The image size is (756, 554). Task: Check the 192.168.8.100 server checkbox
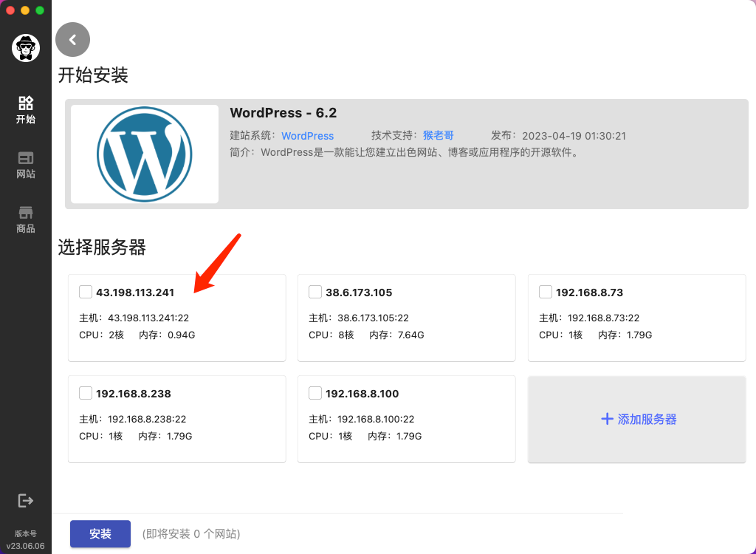click(315, 393)
